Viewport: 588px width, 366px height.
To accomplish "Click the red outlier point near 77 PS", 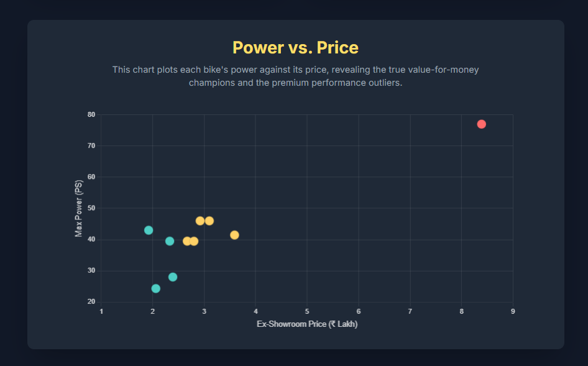I will click(481, 124).
